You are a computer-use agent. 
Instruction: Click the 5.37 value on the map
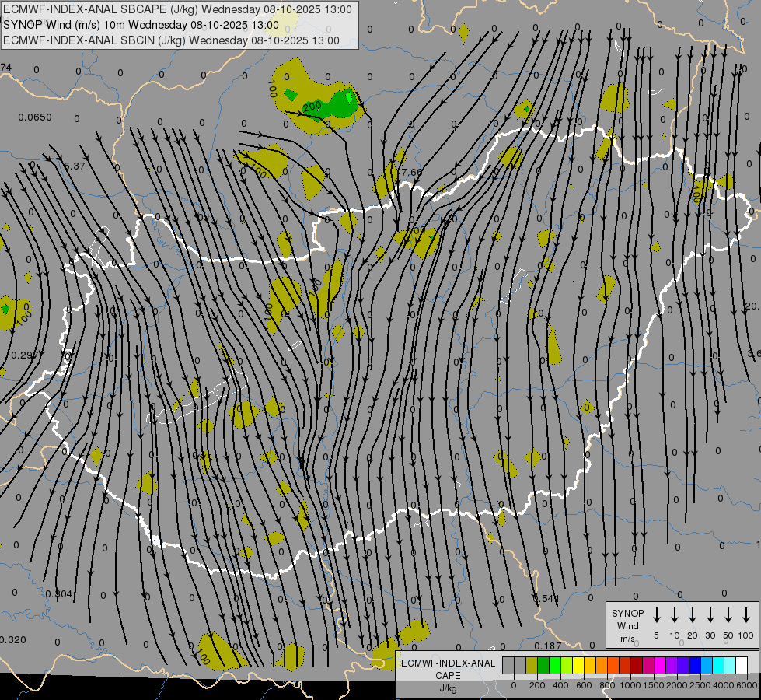[x=75, y=166]
